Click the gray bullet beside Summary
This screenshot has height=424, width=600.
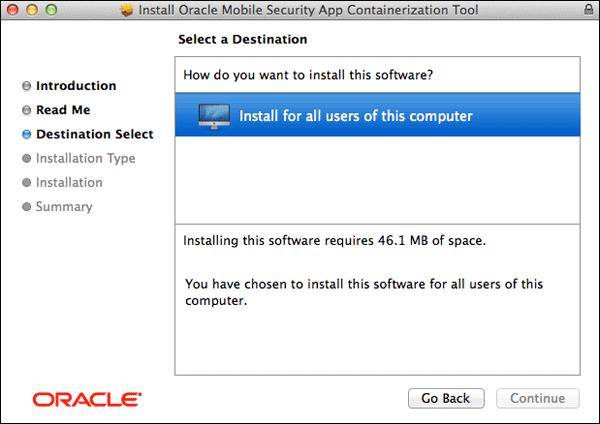coord(26,207)
